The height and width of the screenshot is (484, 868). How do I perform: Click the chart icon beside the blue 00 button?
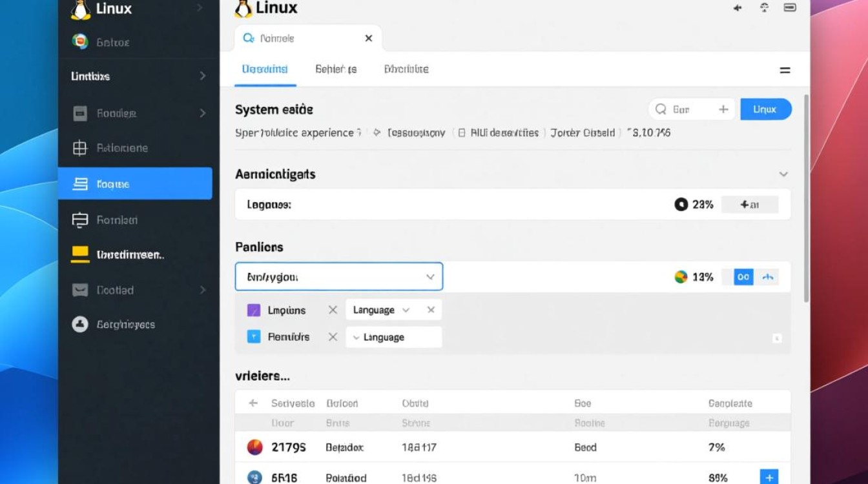coord(769,276)
